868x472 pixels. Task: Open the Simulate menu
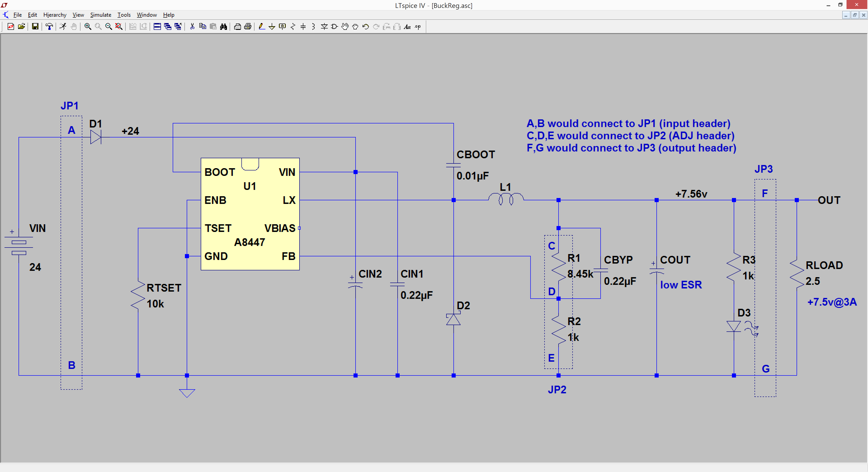pos(101,15)
